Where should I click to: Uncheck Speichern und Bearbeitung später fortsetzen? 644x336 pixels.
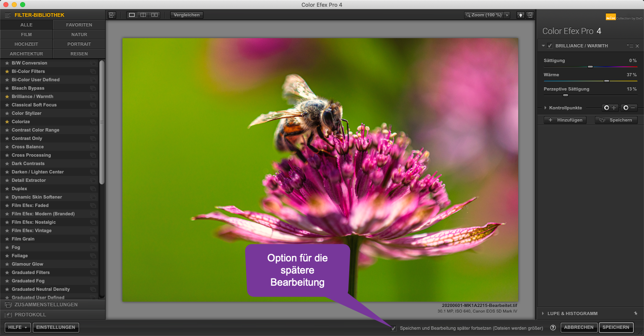coord(393,328)
